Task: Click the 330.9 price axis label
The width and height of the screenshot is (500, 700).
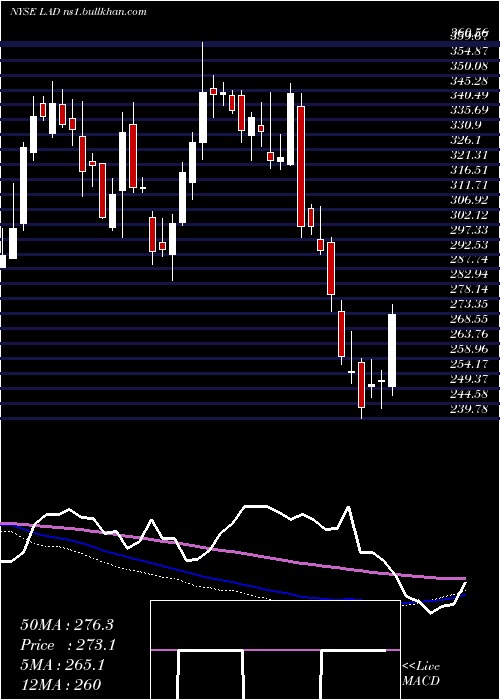Action: (466, 125)
